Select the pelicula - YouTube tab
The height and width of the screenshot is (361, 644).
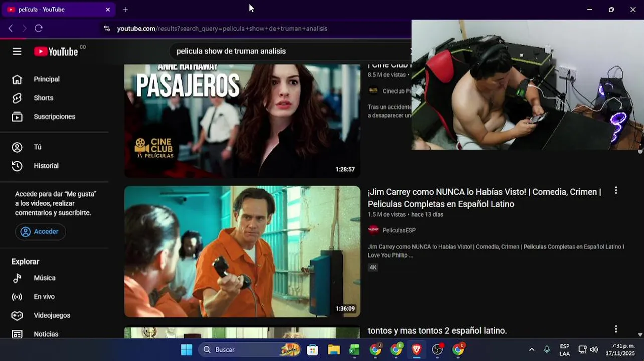point(59,10)
